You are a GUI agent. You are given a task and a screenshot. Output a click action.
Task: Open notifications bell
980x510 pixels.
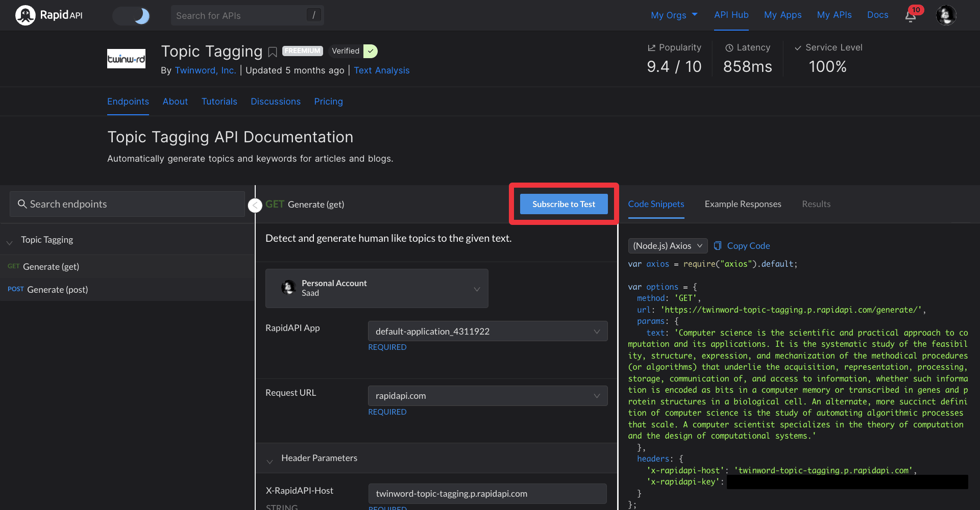[x=911, y=16]
